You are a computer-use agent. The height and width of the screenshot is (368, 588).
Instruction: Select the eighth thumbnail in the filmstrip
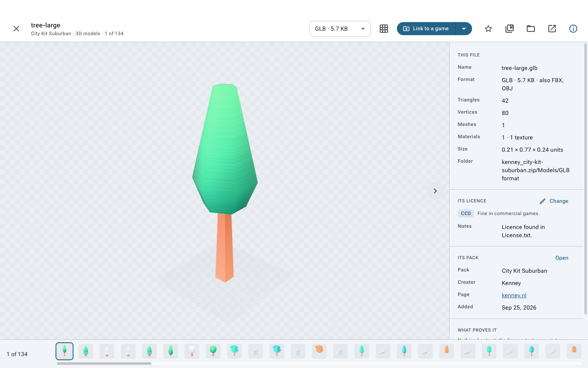[213, 351]
